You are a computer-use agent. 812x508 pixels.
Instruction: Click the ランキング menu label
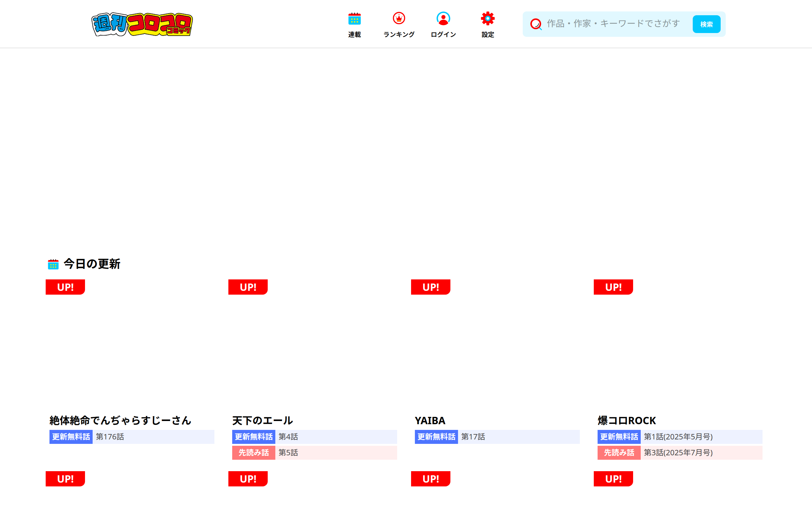point(399,35)
